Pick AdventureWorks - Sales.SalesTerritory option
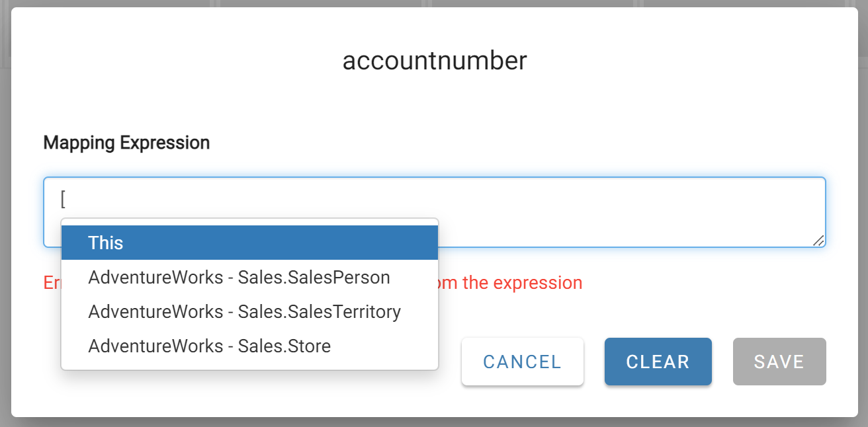This screenshot has width=868, height=427. [x=243, y=311]
